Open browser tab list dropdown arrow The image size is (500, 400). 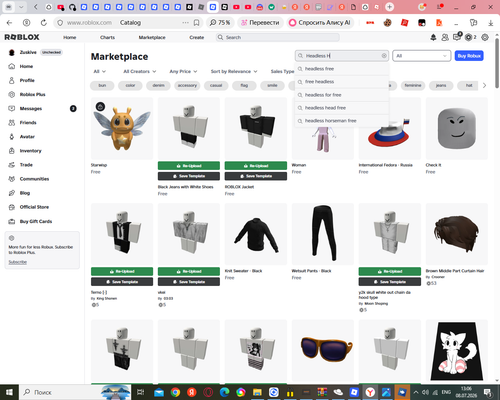coord(21,7)
